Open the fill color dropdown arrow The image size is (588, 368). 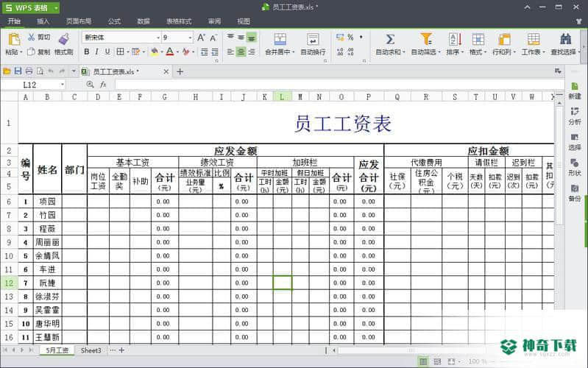tap(162, 52)
